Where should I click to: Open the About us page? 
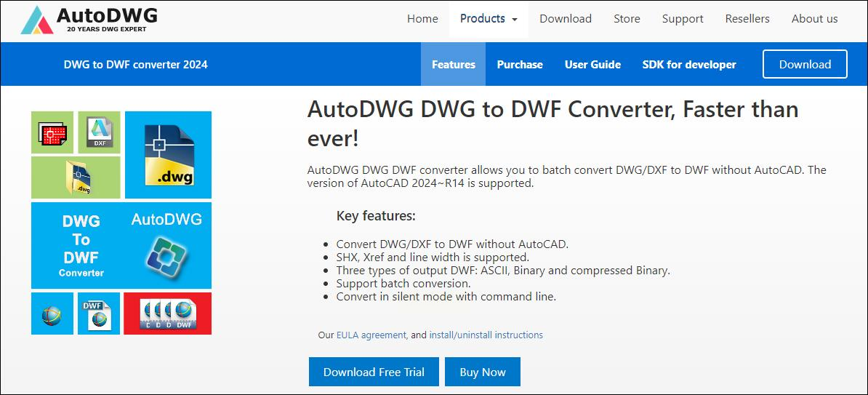814,19
